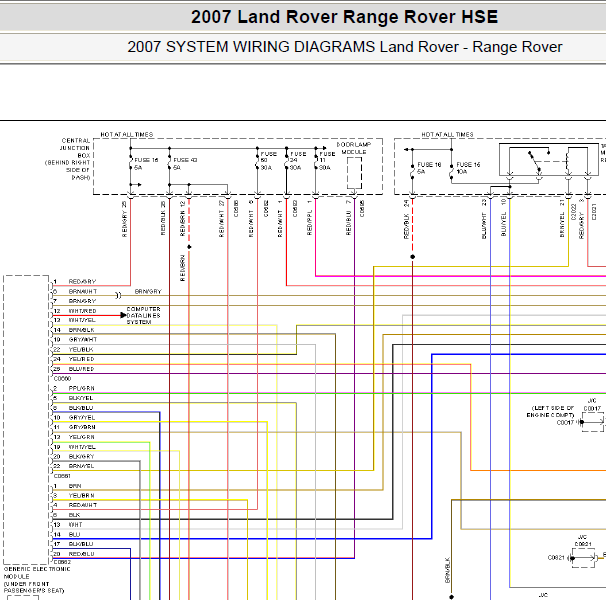
Task: Select the "CENTRAL JUNCTION BOX" label
Action: tap(75, 148)
